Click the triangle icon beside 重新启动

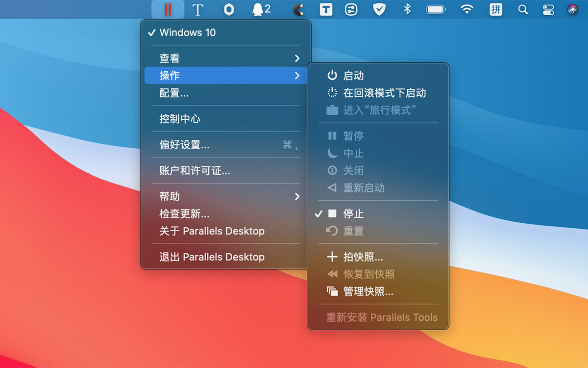(332, 187)
